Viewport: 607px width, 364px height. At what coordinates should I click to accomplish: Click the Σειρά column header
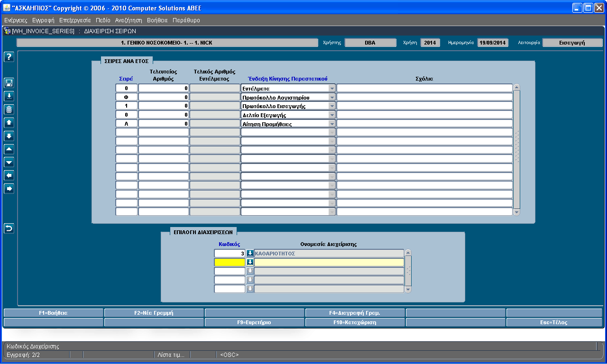pyautogui.click(x=126, y=79)
